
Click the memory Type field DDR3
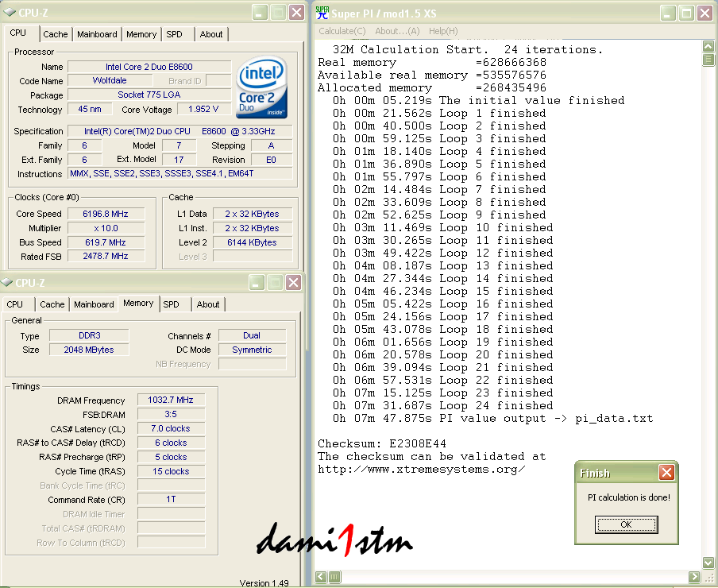click(x=89, y=335)
